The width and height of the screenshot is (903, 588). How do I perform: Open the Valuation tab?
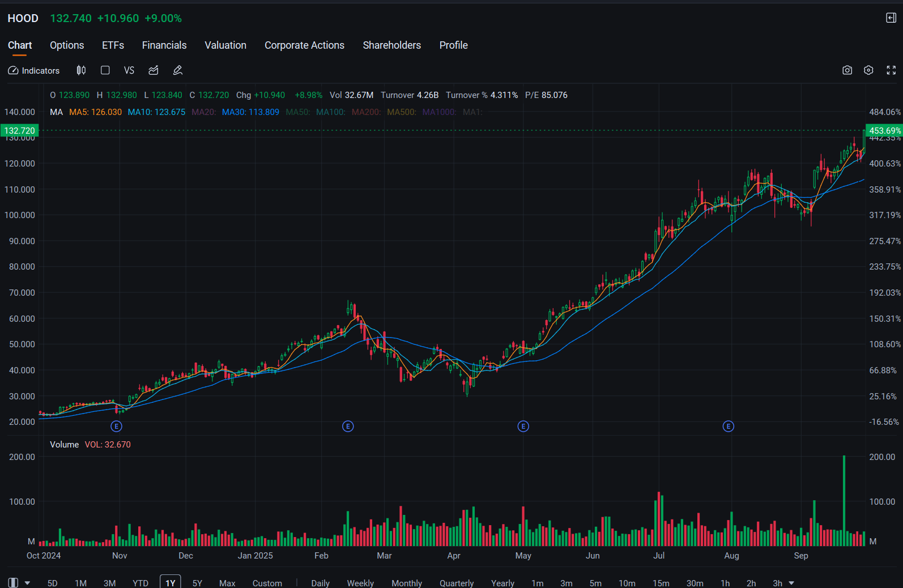click(x=225, y=45)
